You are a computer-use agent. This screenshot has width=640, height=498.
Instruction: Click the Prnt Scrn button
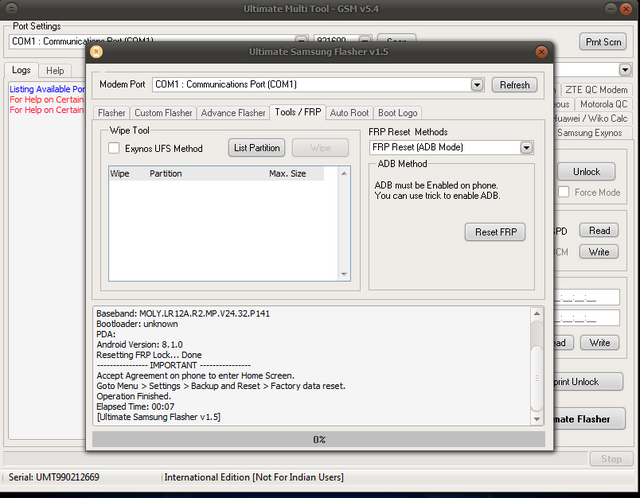coord(603,42)
